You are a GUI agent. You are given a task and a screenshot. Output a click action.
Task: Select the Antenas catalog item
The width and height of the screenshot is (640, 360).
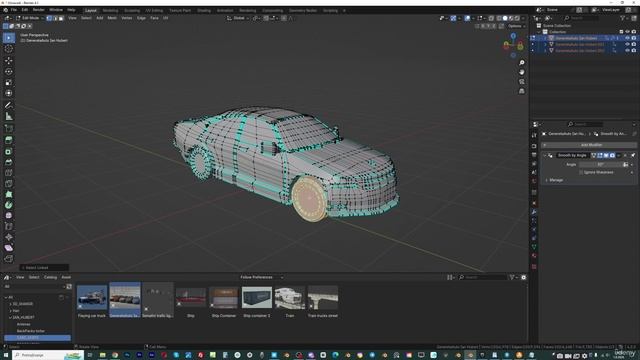pyautogui.click(x=23, y=324)
